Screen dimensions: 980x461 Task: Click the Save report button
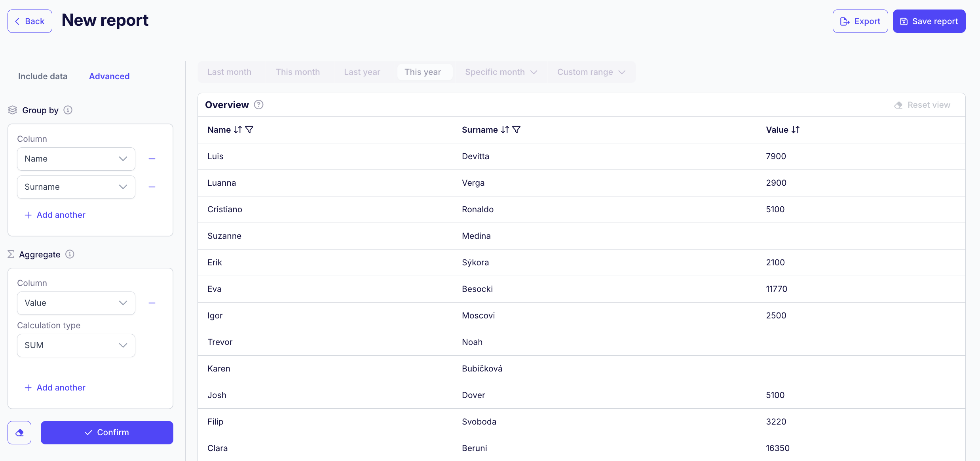[929, 21]
